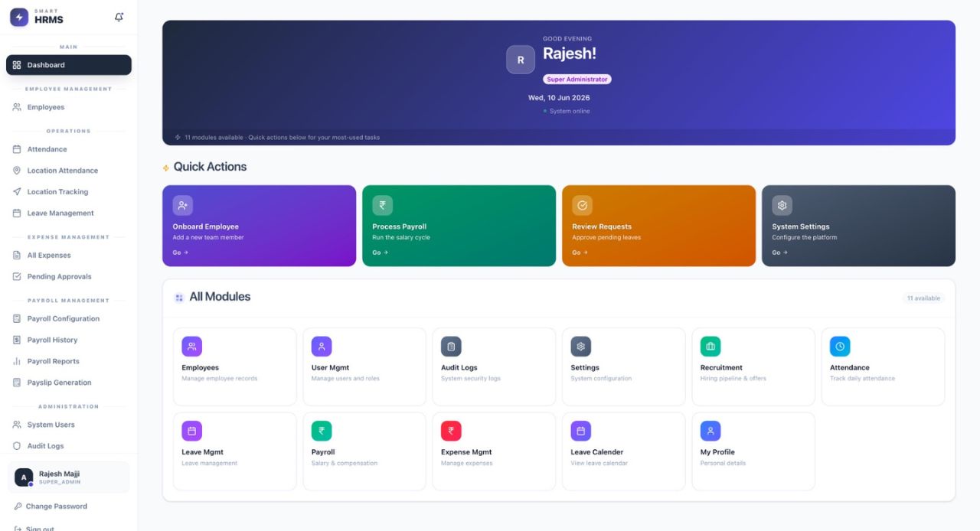
Task: Click "System security logs" description text
Action: [470, 379]
